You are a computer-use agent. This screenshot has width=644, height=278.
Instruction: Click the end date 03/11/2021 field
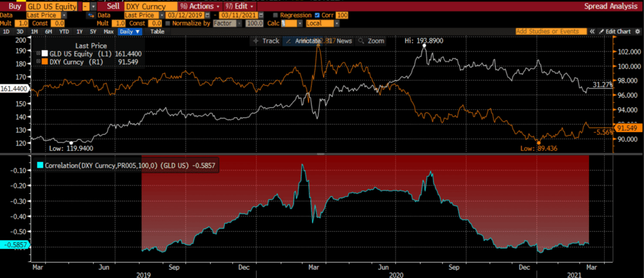pos(239,15)
